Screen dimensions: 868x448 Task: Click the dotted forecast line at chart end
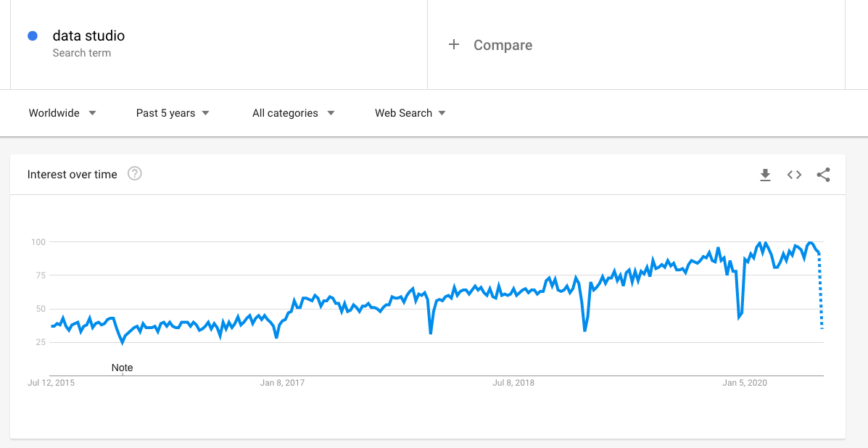(x=821, y=291)
